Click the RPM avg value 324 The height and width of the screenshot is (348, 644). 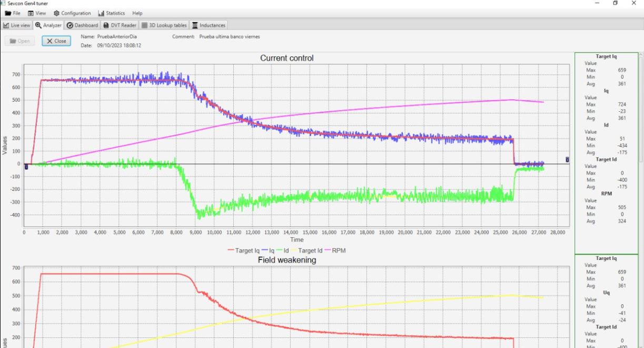(x=622, y=221)
